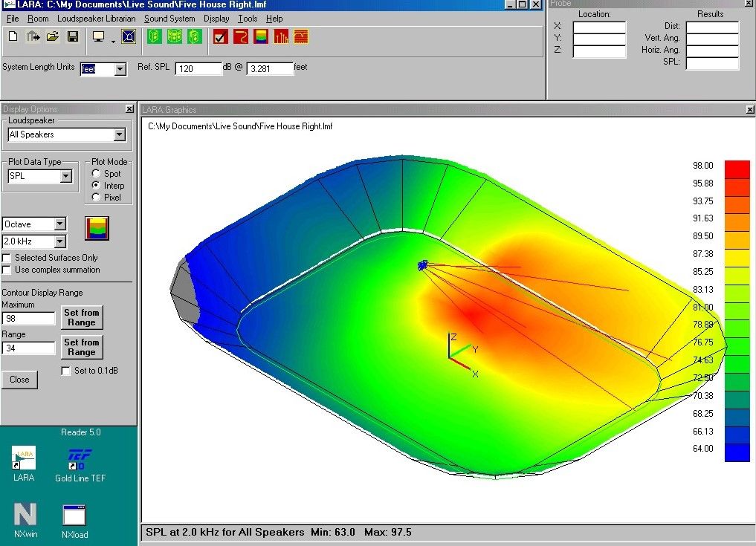The width and height of the screenshot is (756, 546).
Task: Click the Ref. SPL input field
Action: click(x=198, y=69)
